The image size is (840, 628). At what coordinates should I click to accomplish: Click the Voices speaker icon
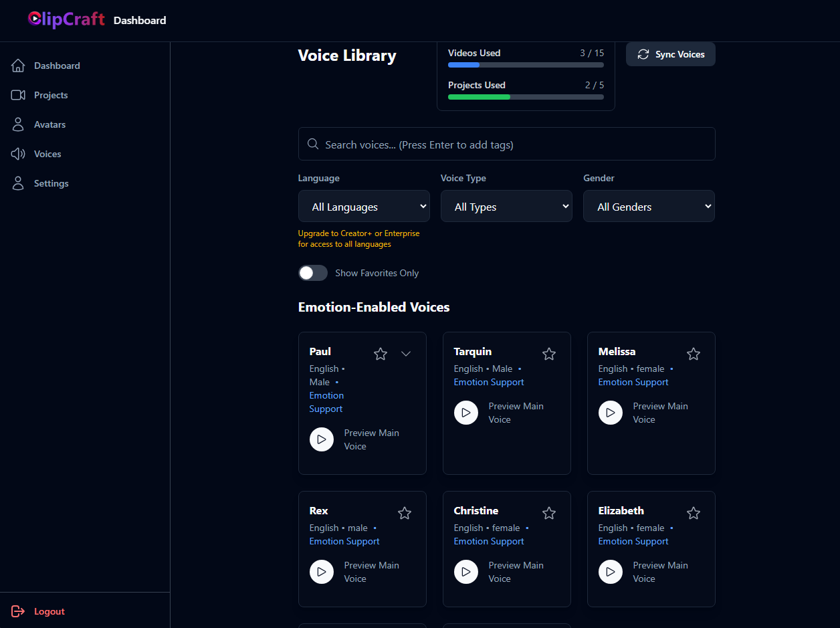(18, 154)
